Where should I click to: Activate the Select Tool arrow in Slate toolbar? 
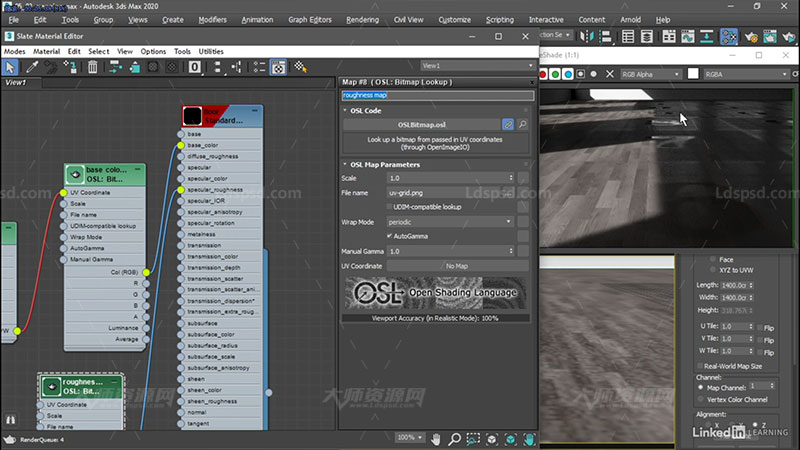(10, 67)
